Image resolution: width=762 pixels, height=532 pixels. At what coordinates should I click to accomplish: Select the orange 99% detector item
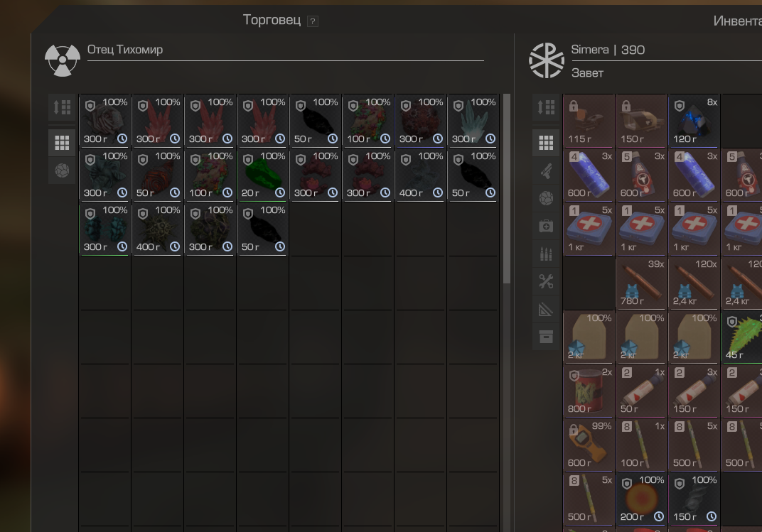pos(589,444)
